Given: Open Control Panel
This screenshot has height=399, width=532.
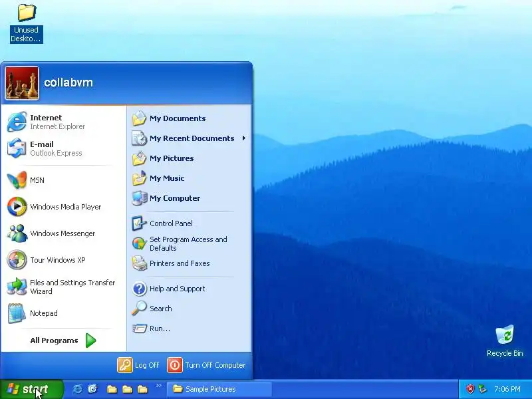Looking at the screenshot, I should [190, 223].
